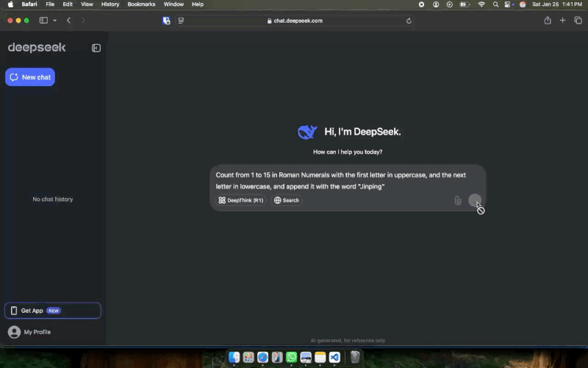588x368 pixels.
Task: Go forward in Safari
Action: click(83, 21)
